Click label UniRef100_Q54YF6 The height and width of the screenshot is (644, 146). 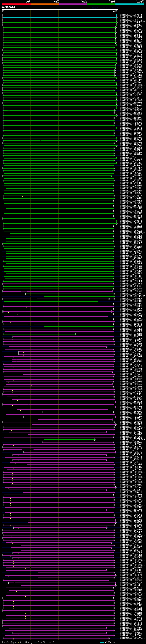(x=131, y=371)
